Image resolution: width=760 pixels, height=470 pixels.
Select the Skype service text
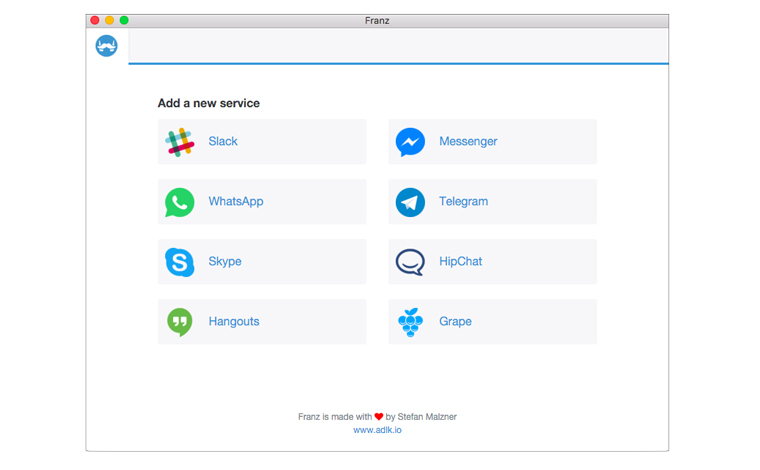(x=225, y=262)
